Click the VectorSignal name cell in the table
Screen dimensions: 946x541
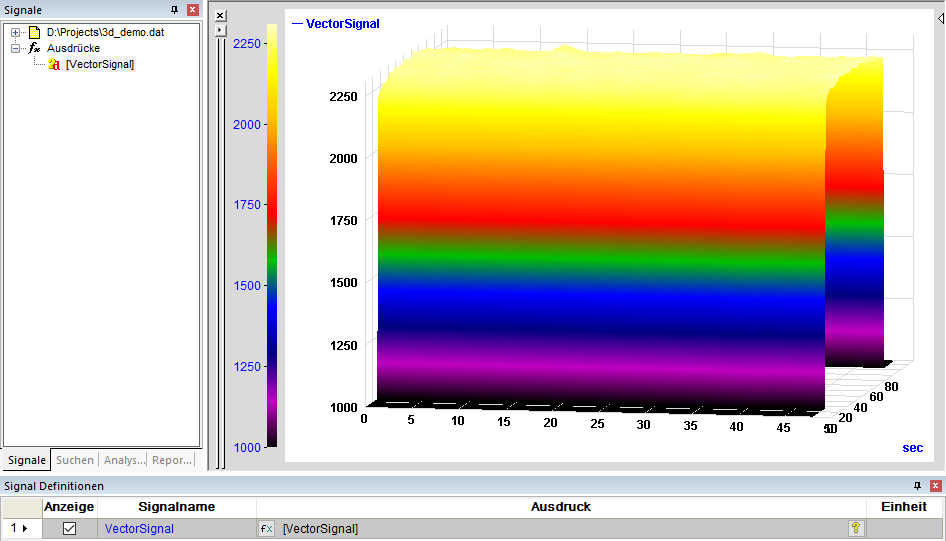point(177,529)
